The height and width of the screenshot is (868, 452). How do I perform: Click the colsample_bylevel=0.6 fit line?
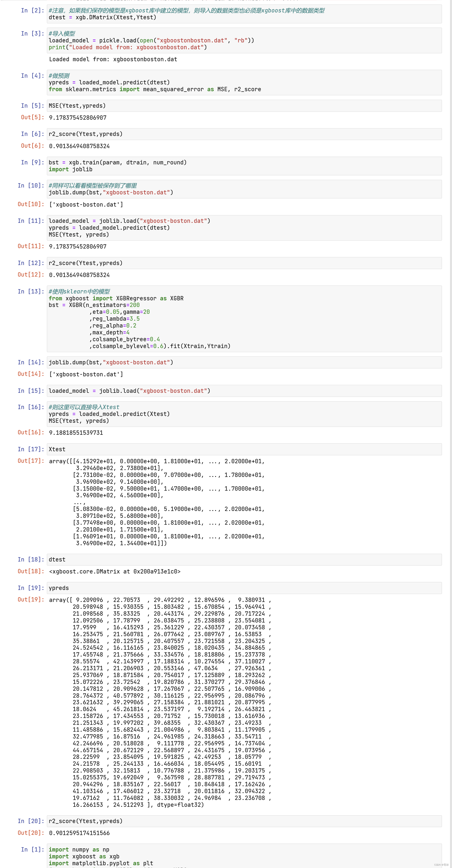160,346
